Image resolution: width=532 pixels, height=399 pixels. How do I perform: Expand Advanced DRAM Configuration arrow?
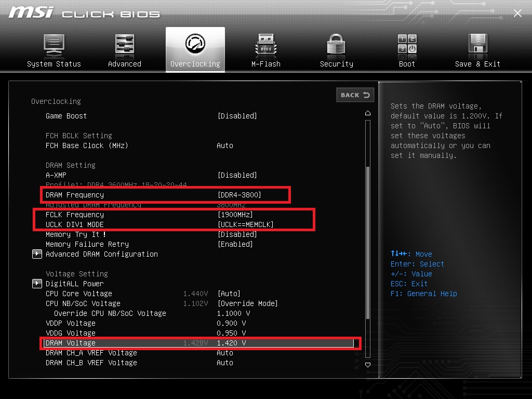37,254
